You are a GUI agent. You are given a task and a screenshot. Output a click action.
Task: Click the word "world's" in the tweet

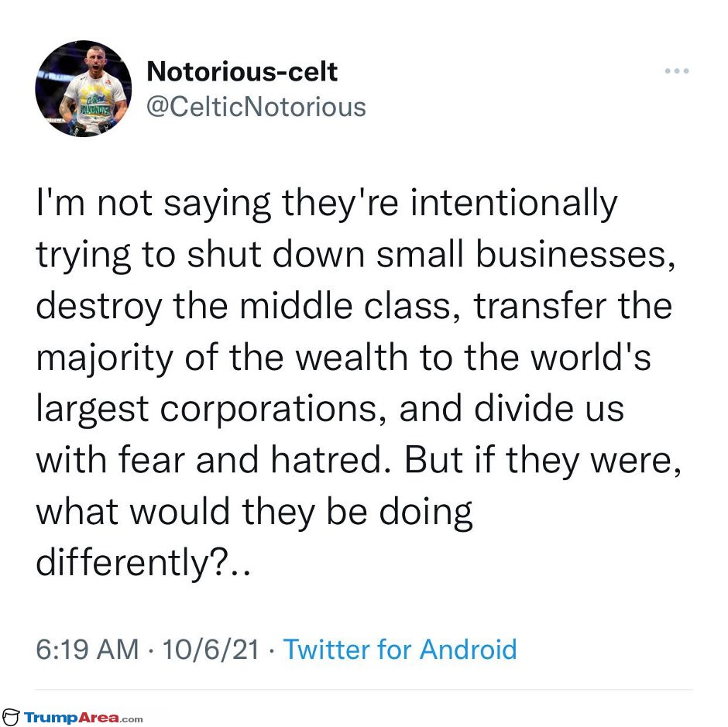tap(591, 358)
